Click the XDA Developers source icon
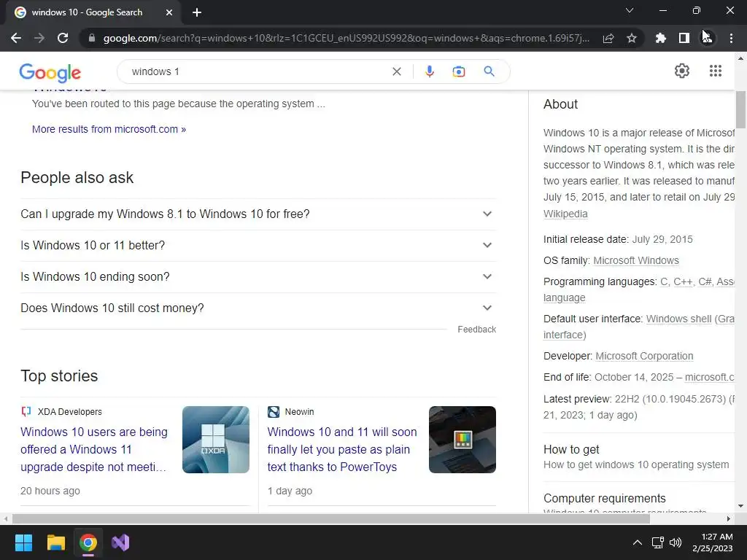747x560 pixels. (x=26, y=411)
